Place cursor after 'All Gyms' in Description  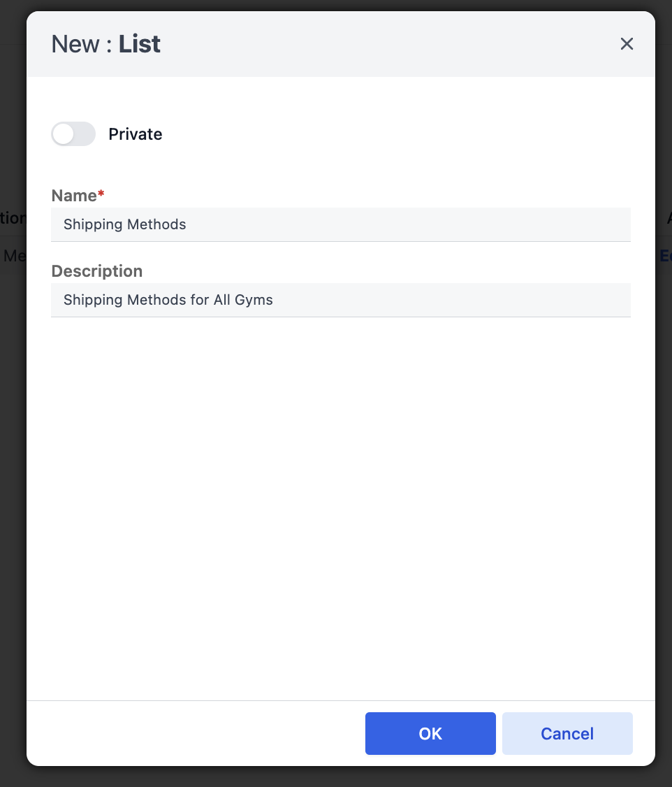275,300
